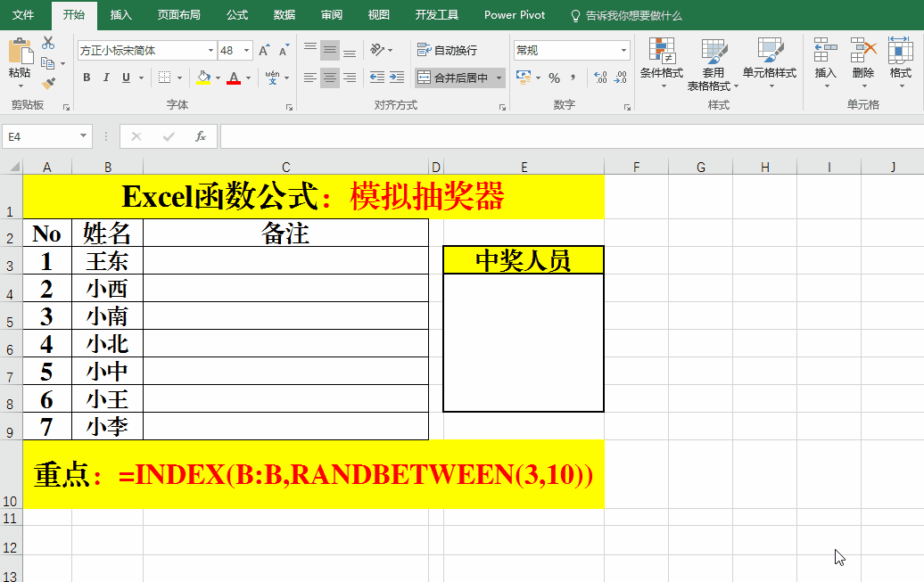Open Power Pivot tab
The width and height of the screenshot is (924, 582).
point(515,15)
